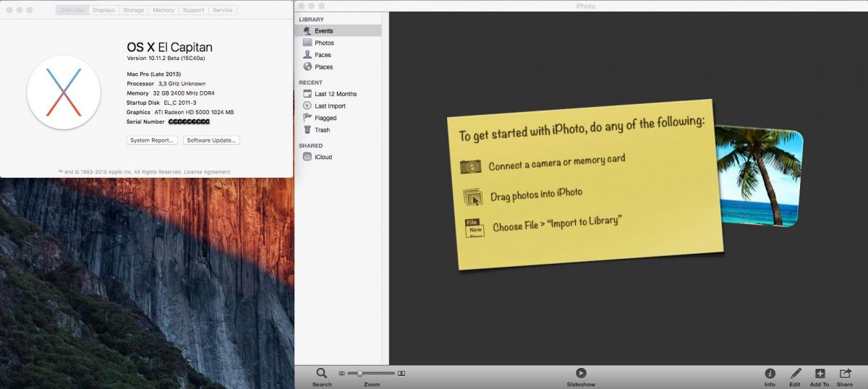Click the camera icon on the note

coord(471,167)
